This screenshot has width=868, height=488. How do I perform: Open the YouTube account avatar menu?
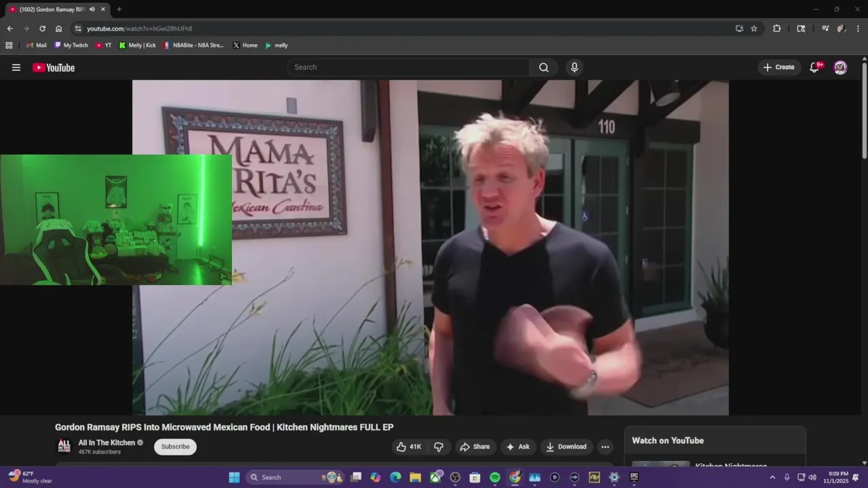pyautogui.click(x=840, y=67)
